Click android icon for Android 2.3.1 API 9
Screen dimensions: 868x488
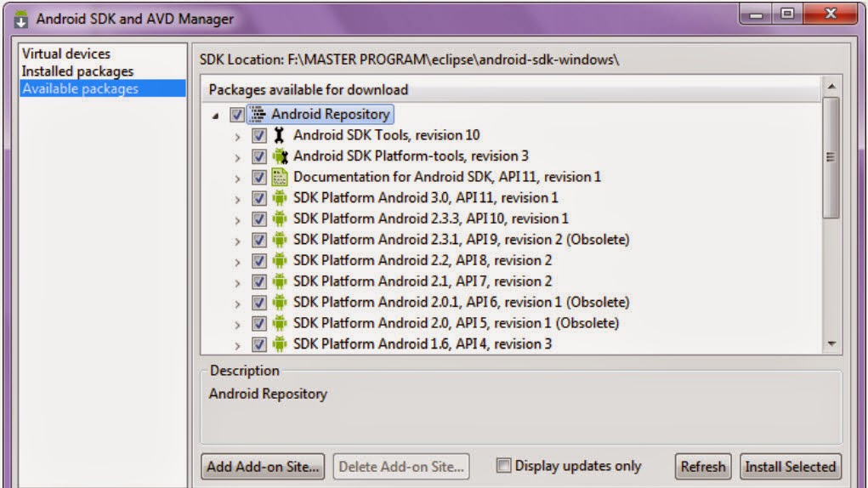pyautogui.click(x=280, y=240)
